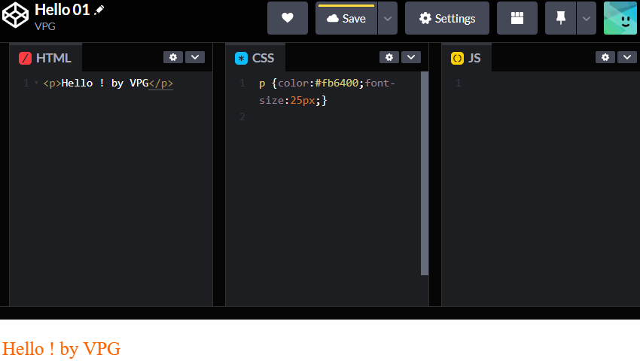Open pen Settings button
The image size is (640, 364).
[x=447, y=18]
